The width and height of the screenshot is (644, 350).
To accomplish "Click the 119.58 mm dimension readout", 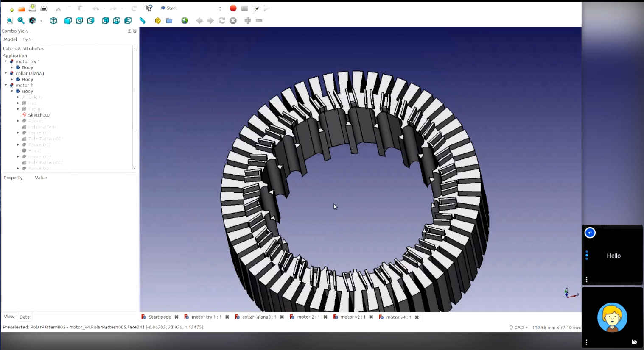I will pyautogui.click(x=556, y=328).
